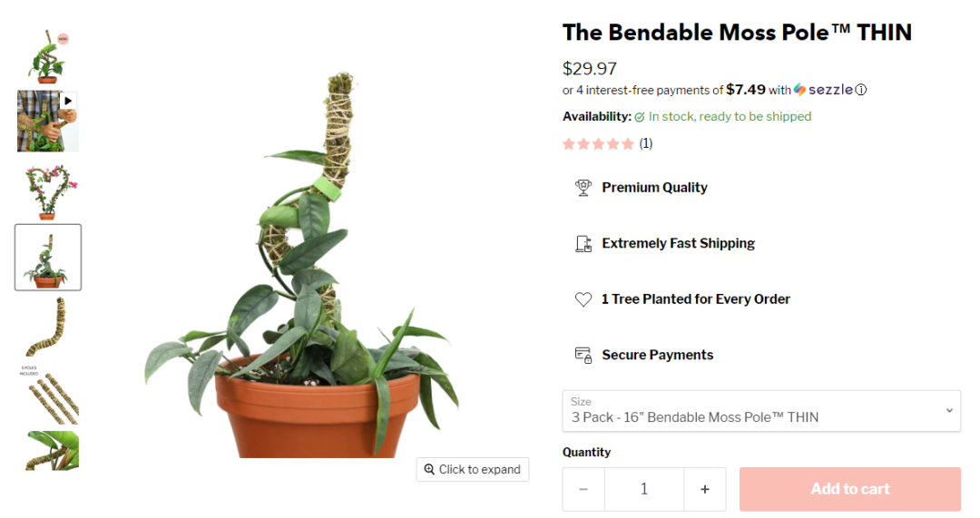Select the heart-shaped moss pole thumbnail
Image resolution: width=980 pixels, height=518 pixels.
[48, 191]
